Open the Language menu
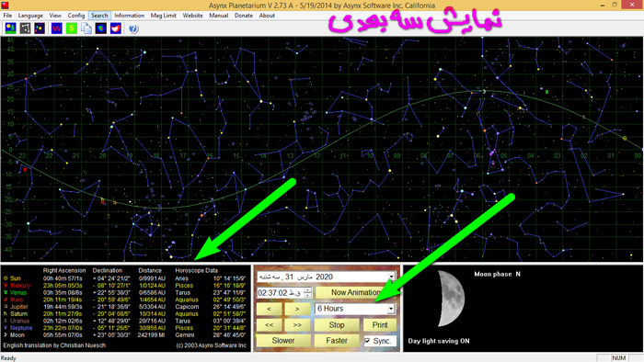 coord(30,16)
